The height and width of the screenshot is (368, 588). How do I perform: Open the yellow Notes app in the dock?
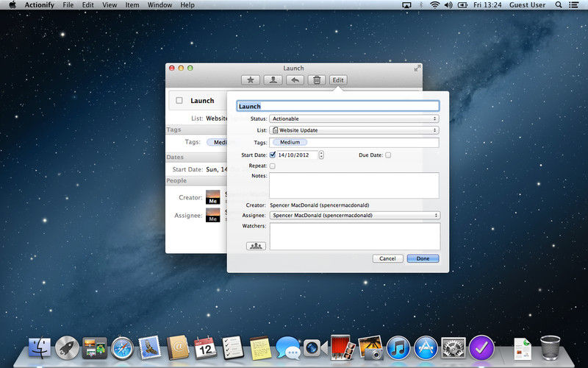click(260, 347)
